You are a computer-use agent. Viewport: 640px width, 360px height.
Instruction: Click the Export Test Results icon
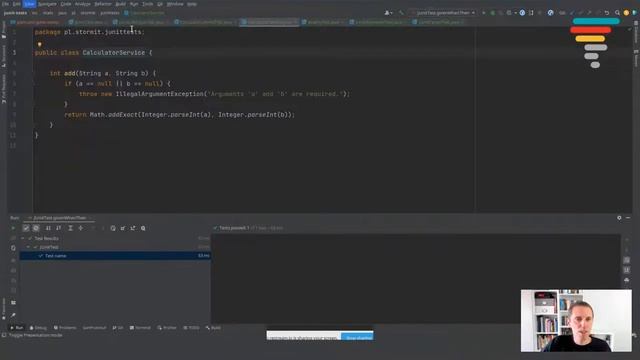133,228
